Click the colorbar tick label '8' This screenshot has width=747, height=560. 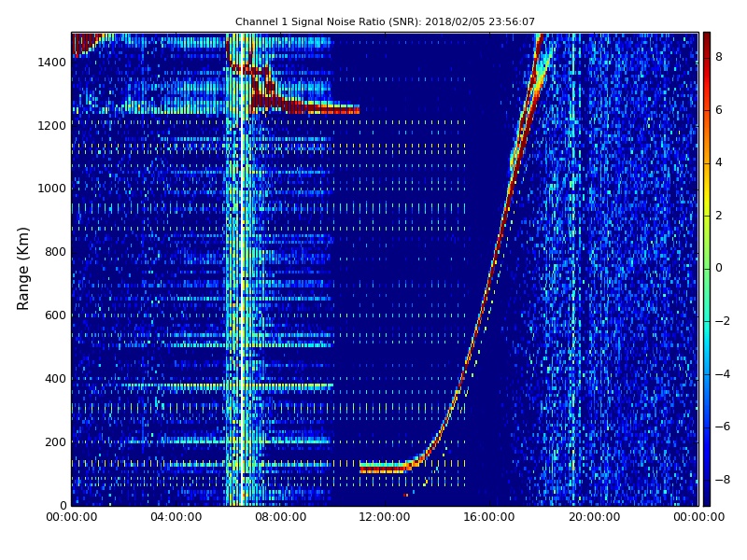click(719, 57)
